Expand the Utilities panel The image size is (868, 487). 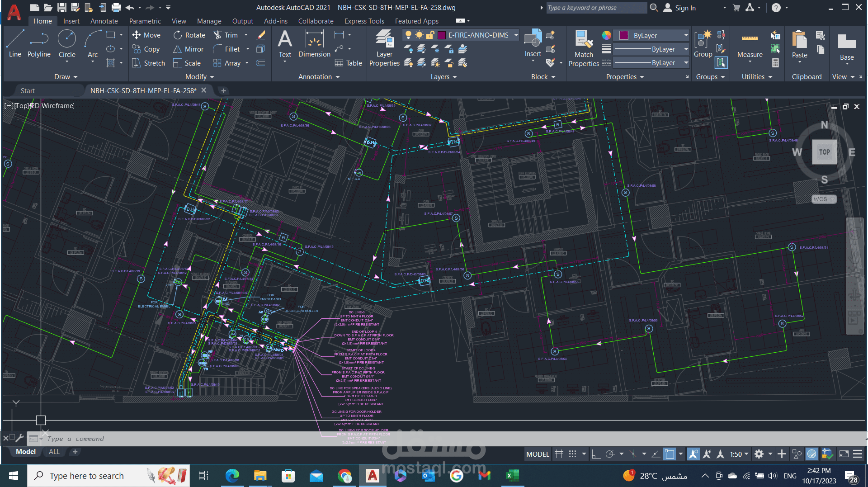(x=757, y=77)
